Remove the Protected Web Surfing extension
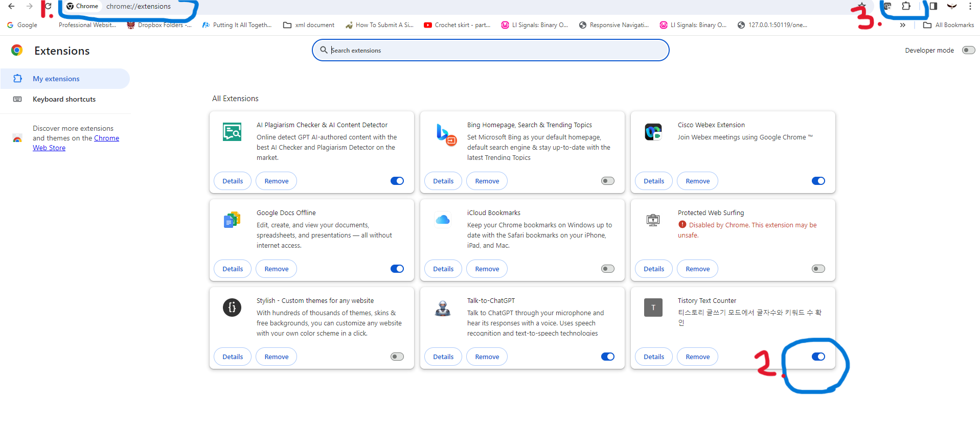 pos(698,269)
